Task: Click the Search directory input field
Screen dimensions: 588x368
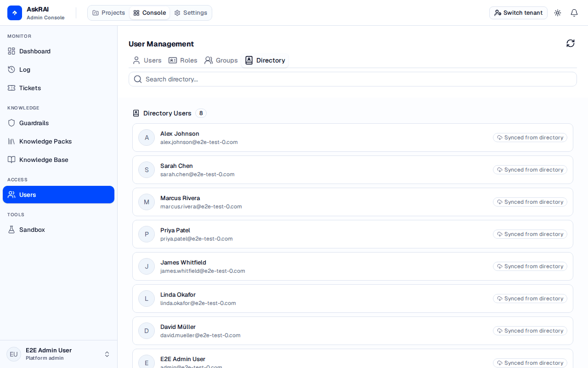Action: point(353,79)
